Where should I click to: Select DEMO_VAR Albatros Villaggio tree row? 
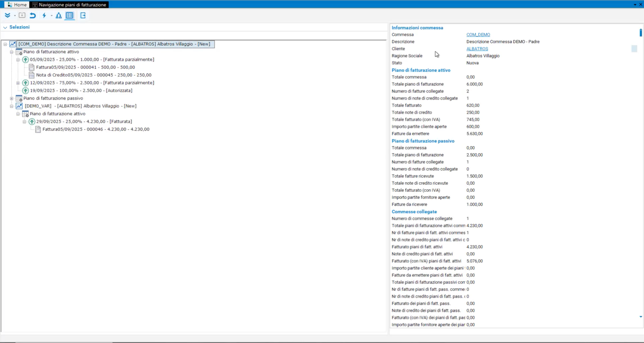tap(81, 106)
